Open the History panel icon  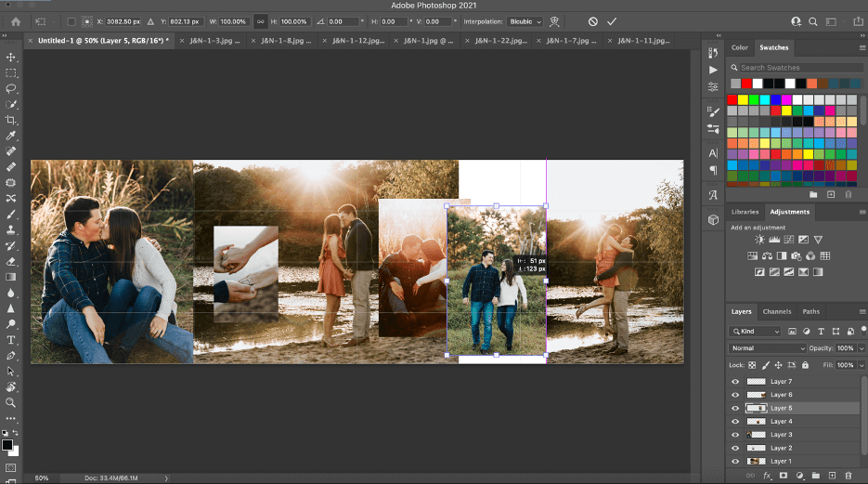click(713, 53)
